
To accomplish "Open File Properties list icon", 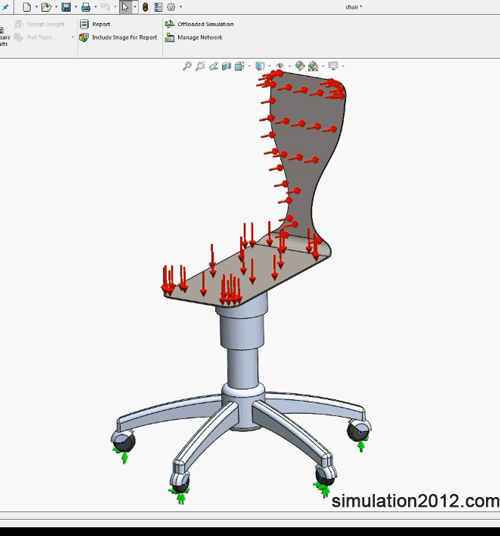I will (158, 7).
